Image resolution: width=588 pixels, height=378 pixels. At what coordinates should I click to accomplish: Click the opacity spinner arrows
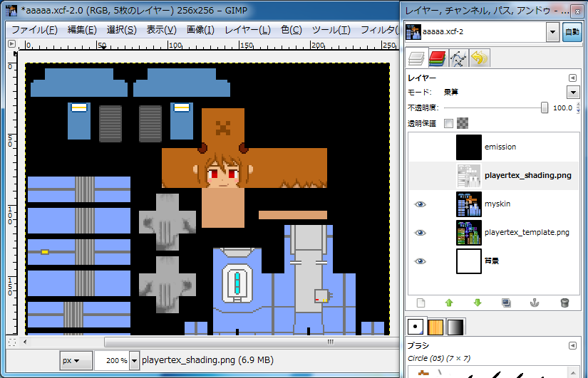pos(578,108)
